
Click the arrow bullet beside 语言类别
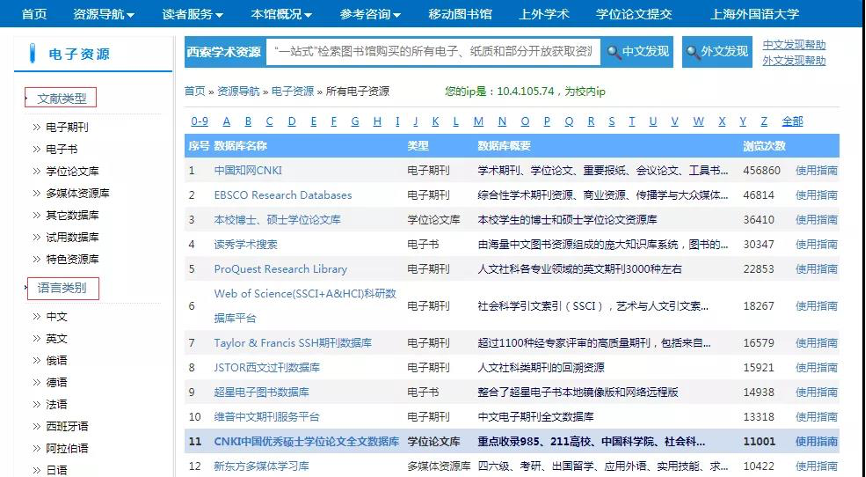[29, 289]
